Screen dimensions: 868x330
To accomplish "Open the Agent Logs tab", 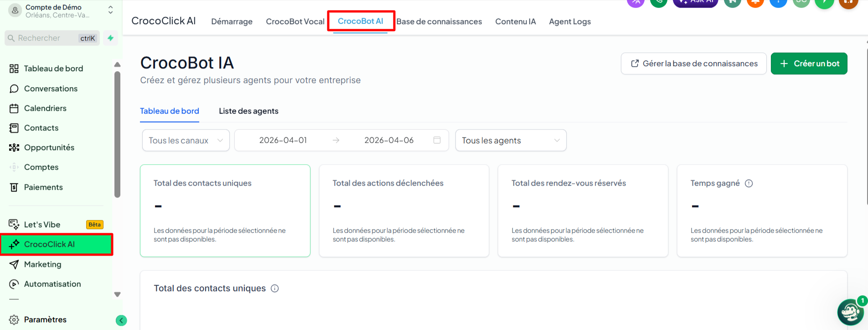I will pos(570,21).
